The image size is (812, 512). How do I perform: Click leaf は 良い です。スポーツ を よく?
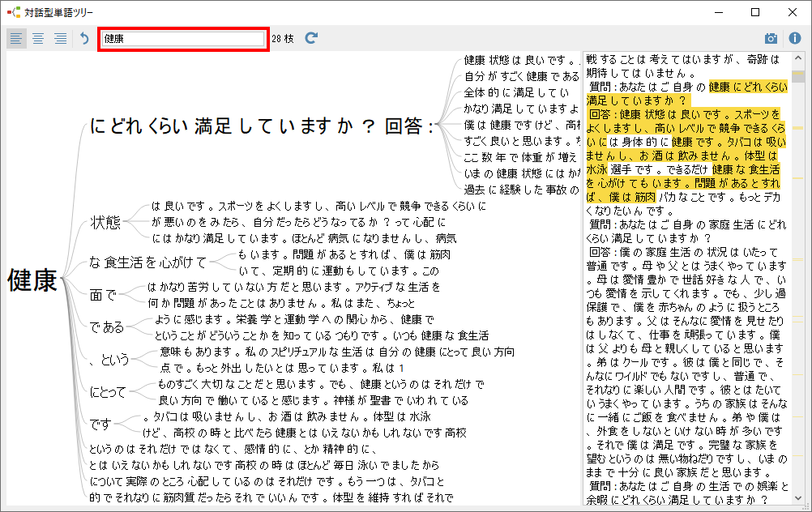tap(318, 206)
